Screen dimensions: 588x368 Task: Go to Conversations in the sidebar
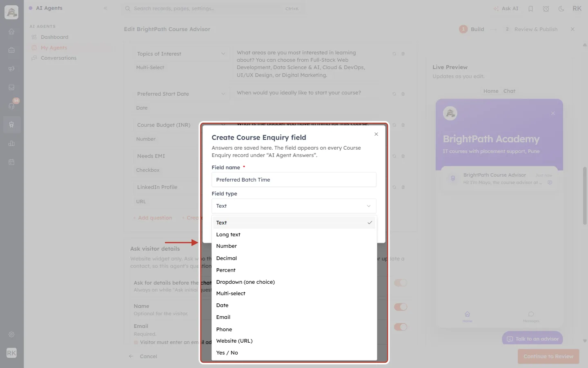(x=58, y=58)
